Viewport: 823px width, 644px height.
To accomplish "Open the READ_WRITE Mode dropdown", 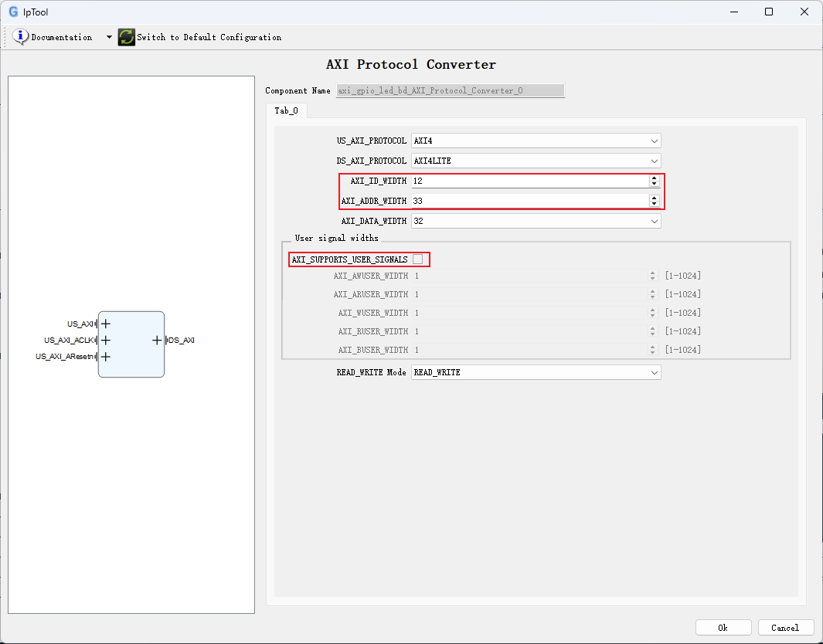I will click(536, 372).
